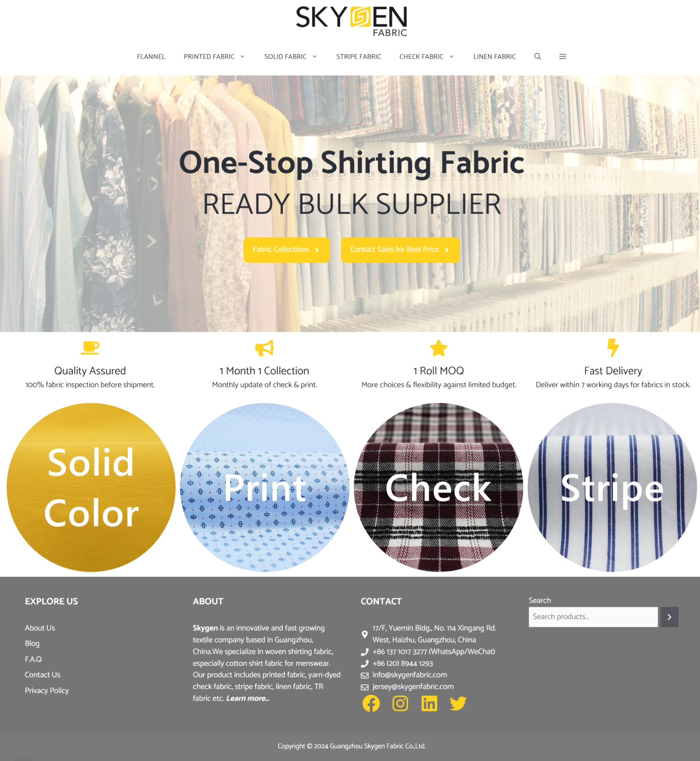Expand the Solid Fabric dropdown arrow
This screenshot has width=700, height=761.
click(314, 57)
